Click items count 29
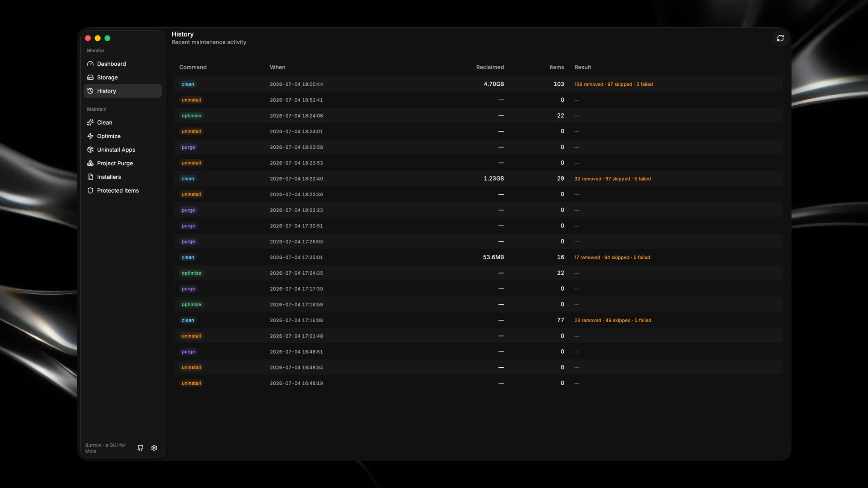Screen dimensions: 868x488 (560, 178)
